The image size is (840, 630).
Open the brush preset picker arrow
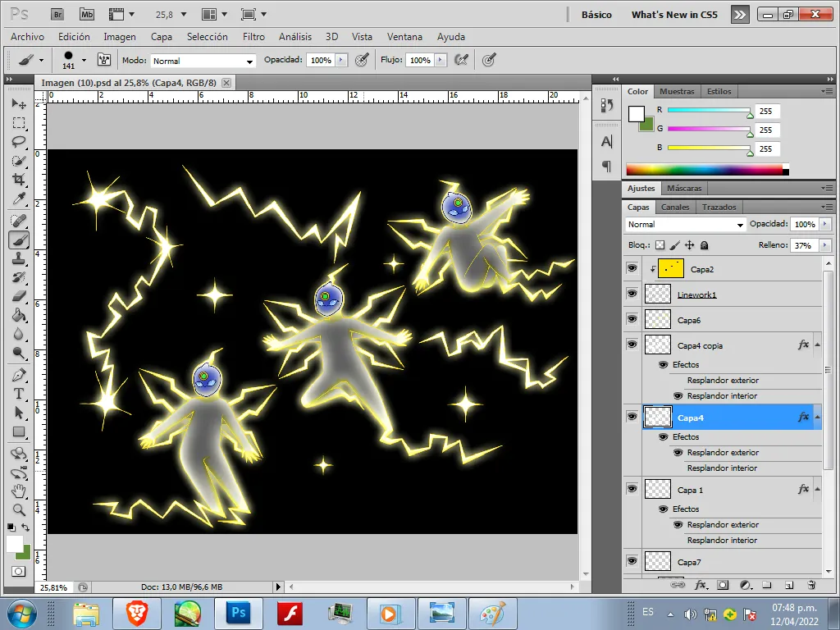84,60
